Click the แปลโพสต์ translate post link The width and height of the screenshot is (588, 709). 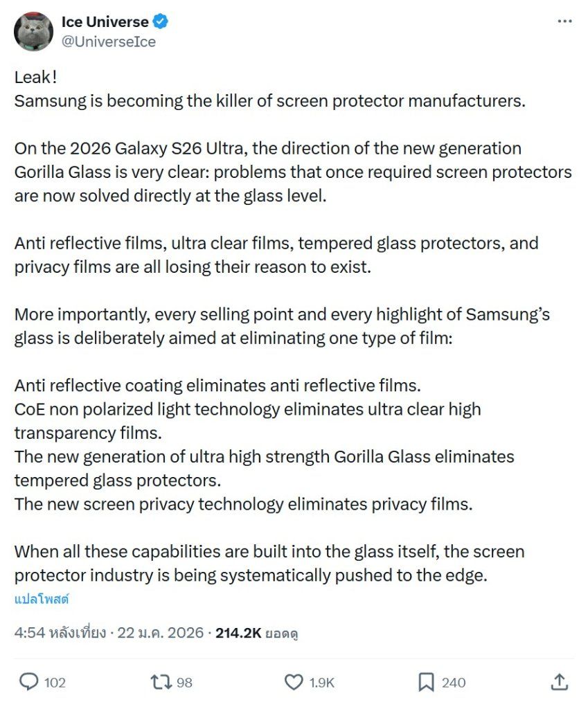pyautogui.click(x=42, y=599)
